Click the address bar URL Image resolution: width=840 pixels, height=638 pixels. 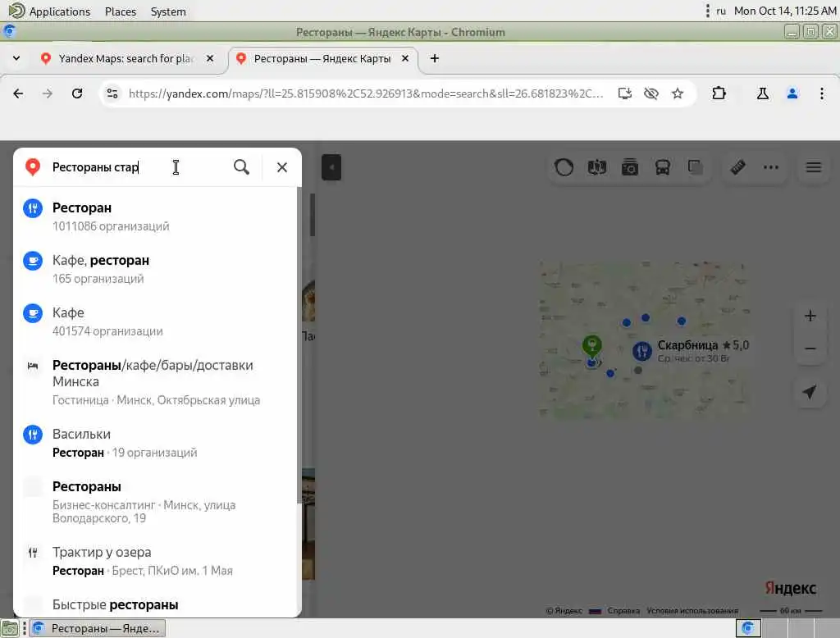pyautogui.click(x=366, y=93)
